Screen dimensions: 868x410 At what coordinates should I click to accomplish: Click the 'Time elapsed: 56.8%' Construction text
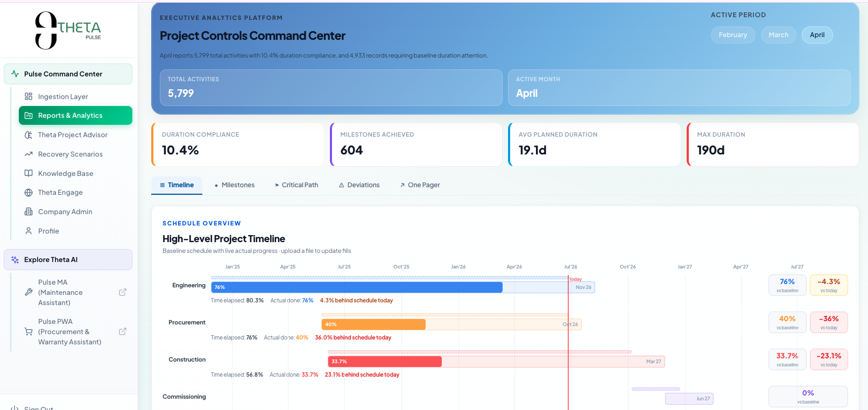coord(237,375)
